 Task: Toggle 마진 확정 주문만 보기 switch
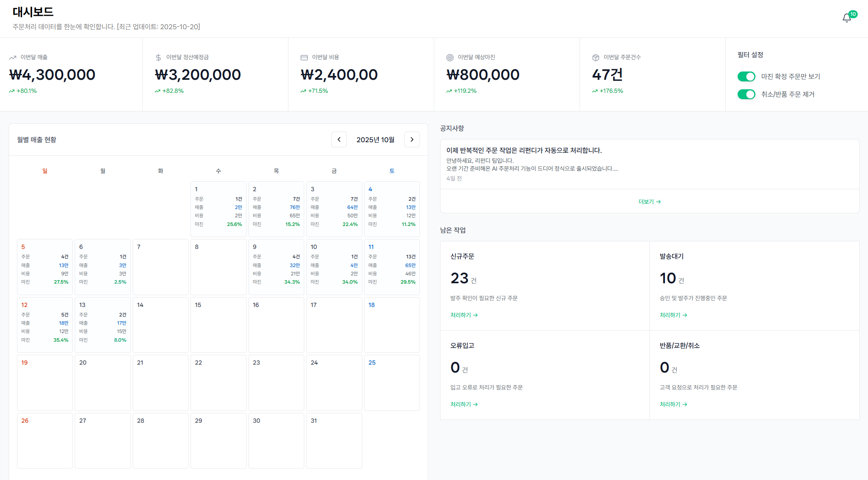746,76
